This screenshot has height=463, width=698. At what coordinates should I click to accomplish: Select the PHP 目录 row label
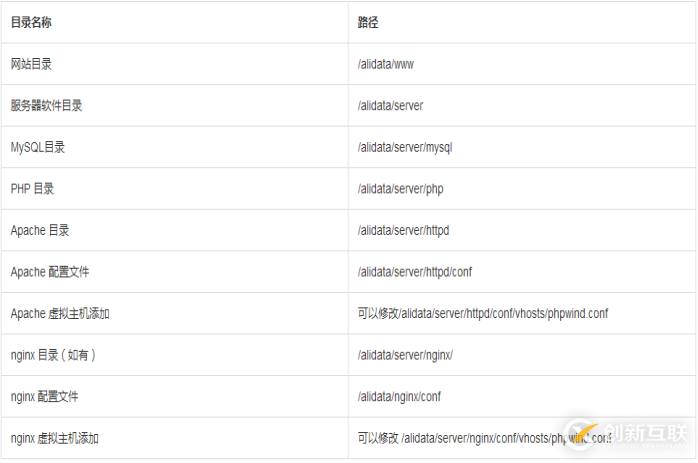click(x=33, y=188)
